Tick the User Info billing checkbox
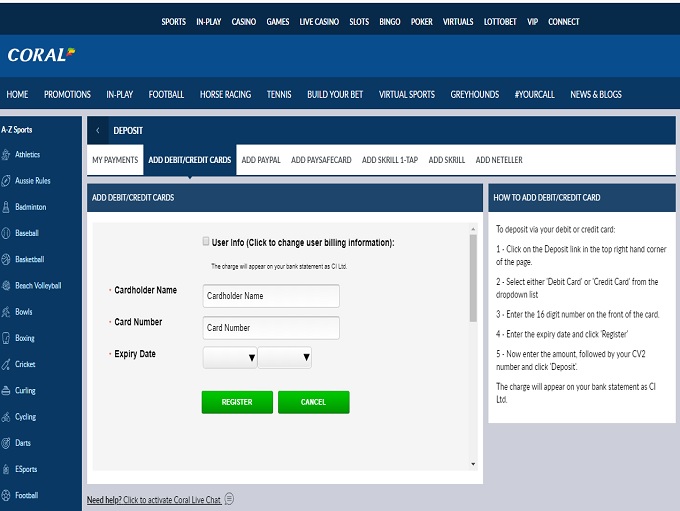The width and height of the screenshot is (680, 511). tap(206, 241)
